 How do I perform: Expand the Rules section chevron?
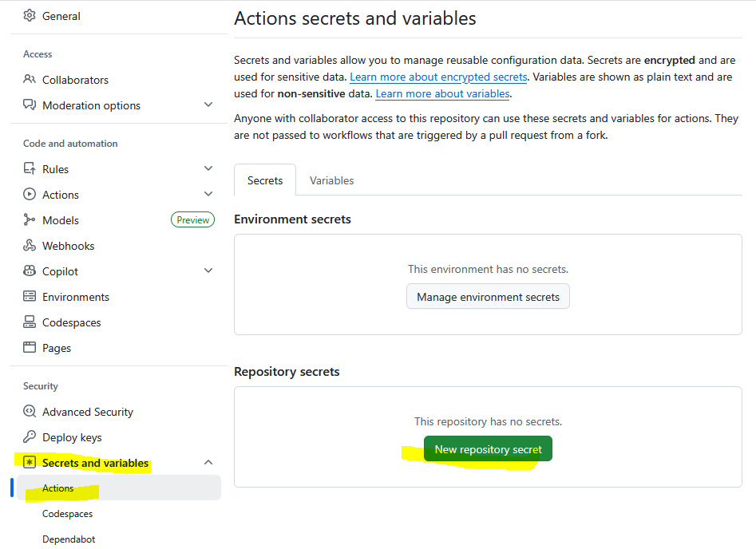[x=208, y=169]
